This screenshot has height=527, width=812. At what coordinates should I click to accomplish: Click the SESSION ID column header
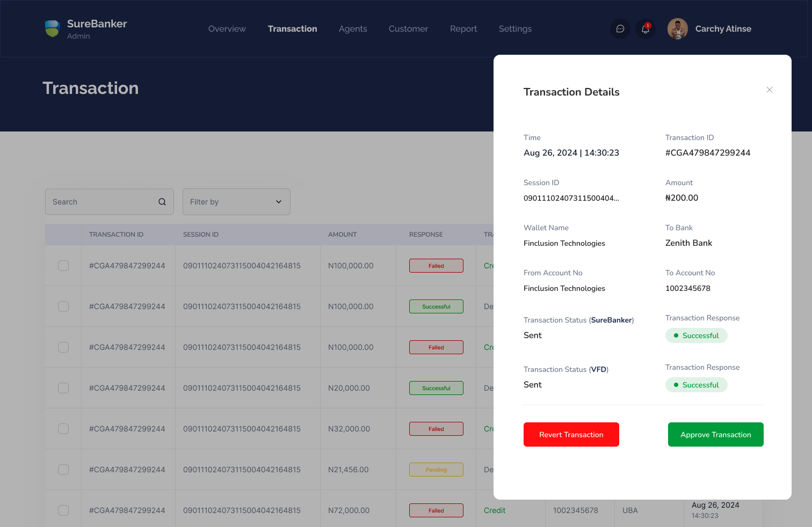pyautogui.click(x=201, y=235)
